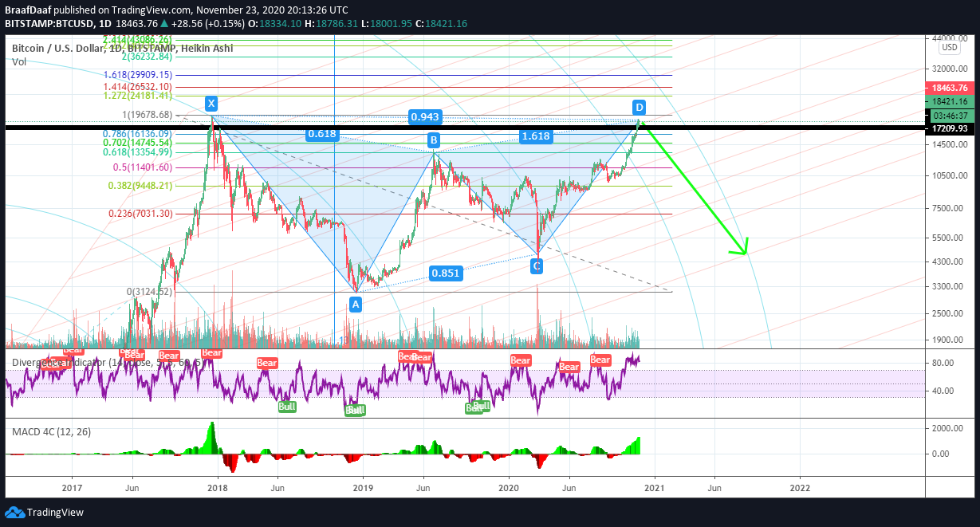Click the Vol indicator label
Image resolution: width=980 pixels, height=527 pixels.
pos(18,61)
